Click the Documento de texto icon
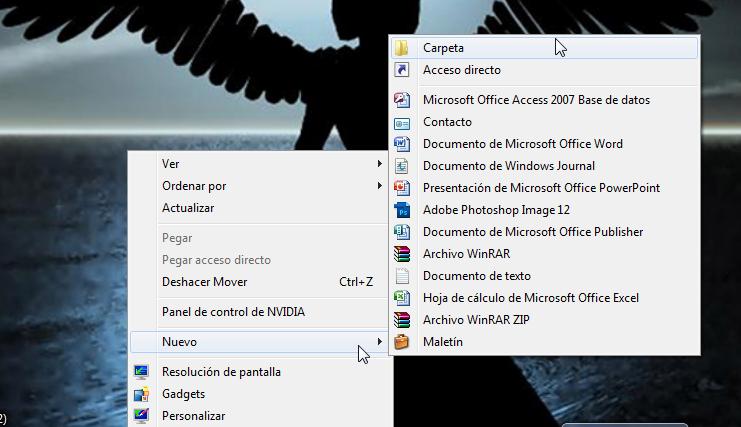The height and width of the screenshot is (427, 741). (x=402, y=276)
